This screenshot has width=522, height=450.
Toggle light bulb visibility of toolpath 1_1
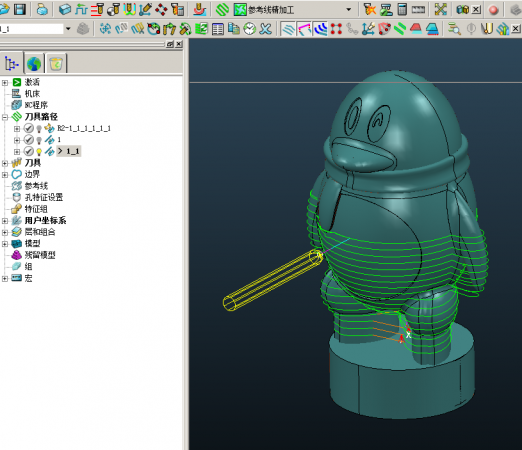[39, 152]
